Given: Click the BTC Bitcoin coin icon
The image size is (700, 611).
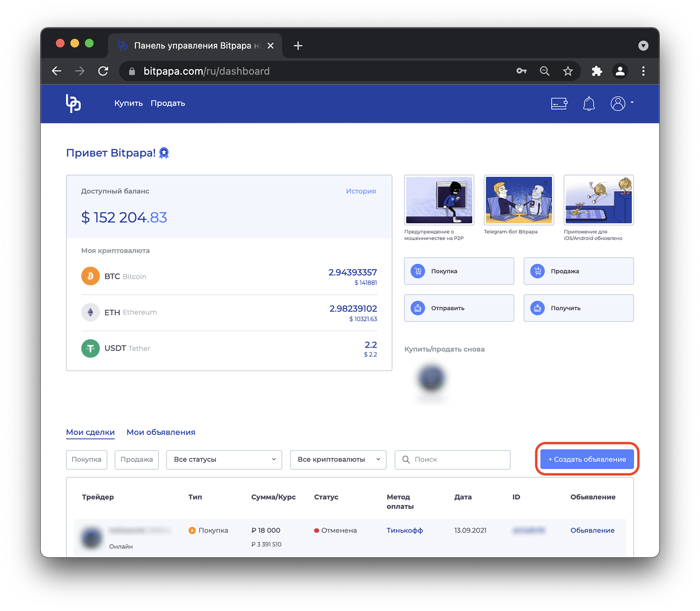Looking at the screenshot, I should [x=91, y=276].
